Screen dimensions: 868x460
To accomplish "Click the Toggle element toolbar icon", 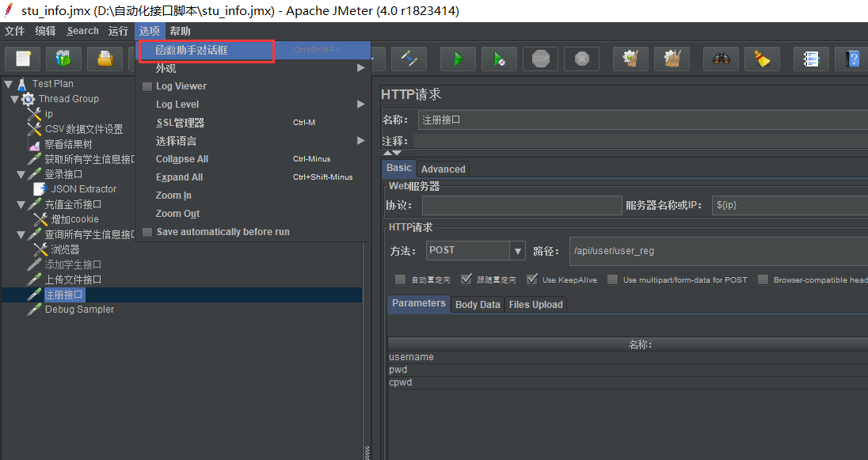I will 409,59.
